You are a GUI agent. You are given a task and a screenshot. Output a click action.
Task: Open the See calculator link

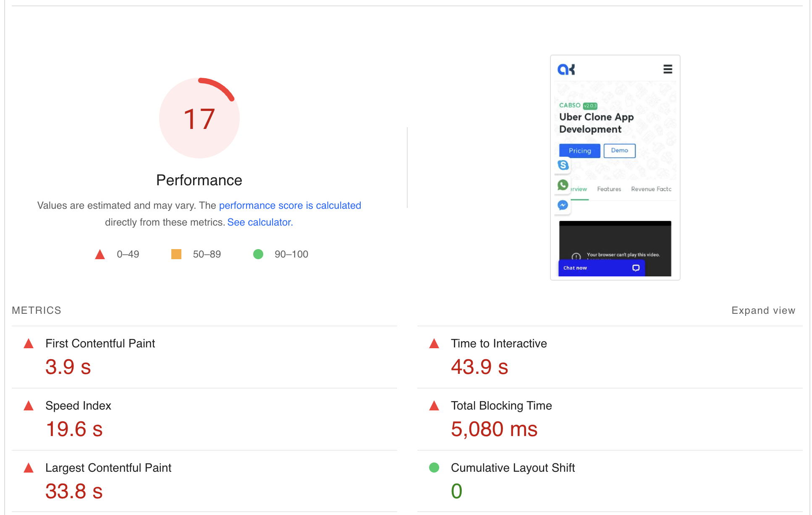(260, 222)
